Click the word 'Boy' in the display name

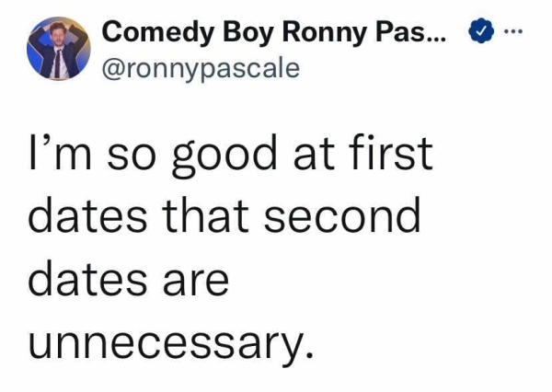[x=240, y=32]
